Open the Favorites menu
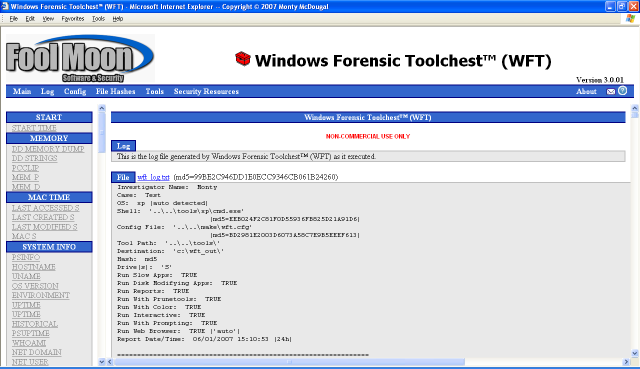The width and height of the screenshot is (640, 369). [73, 19]
